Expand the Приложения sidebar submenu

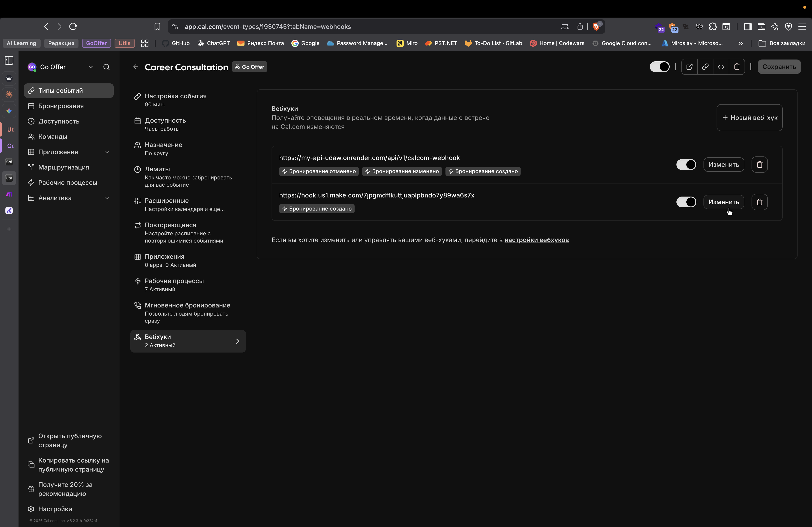tap(107, 152)
